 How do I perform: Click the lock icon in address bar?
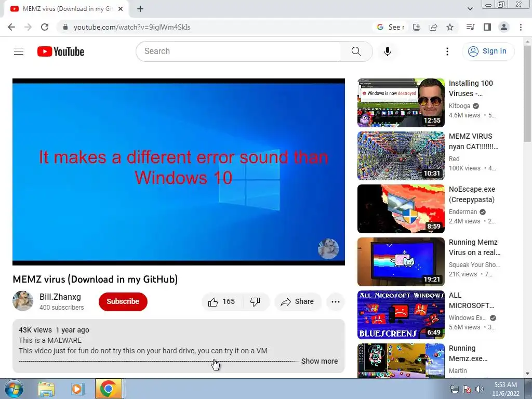pyautogui.click(x=65, y=27)
